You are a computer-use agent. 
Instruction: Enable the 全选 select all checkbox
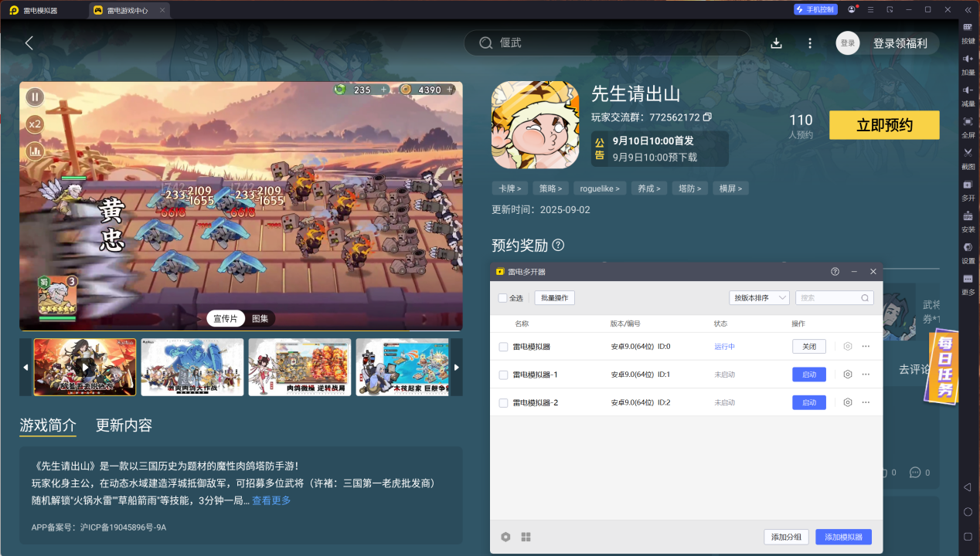(x=502, y=298)
